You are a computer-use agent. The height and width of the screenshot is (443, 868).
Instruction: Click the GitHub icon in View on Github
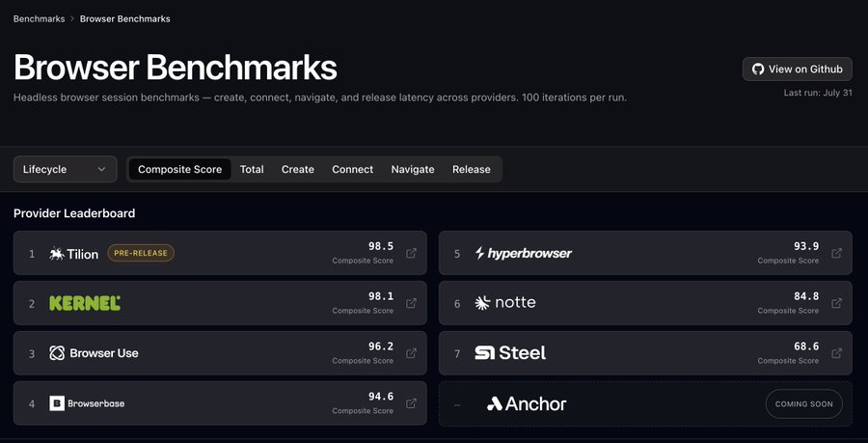758,69
